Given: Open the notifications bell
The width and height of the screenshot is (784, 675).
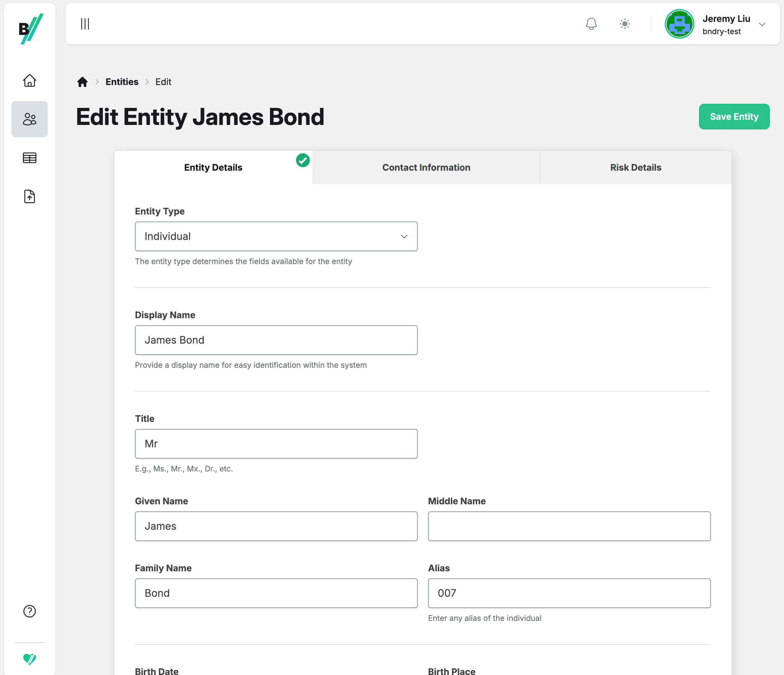Looking at the screenshot, I should pos(591,24).
